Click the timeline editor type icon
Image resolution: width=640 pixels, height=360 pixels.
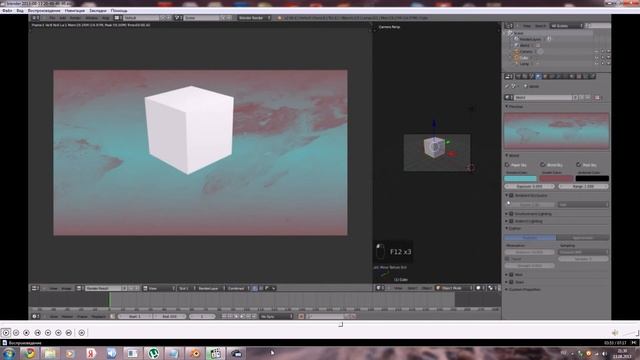(x=36, y=316)
